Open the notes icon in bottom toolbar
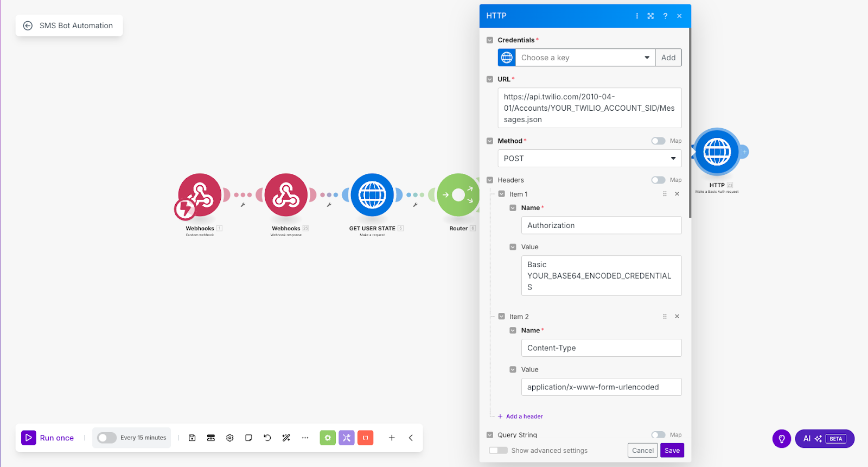This screenshot has height=467, width=868. (248, 438)
